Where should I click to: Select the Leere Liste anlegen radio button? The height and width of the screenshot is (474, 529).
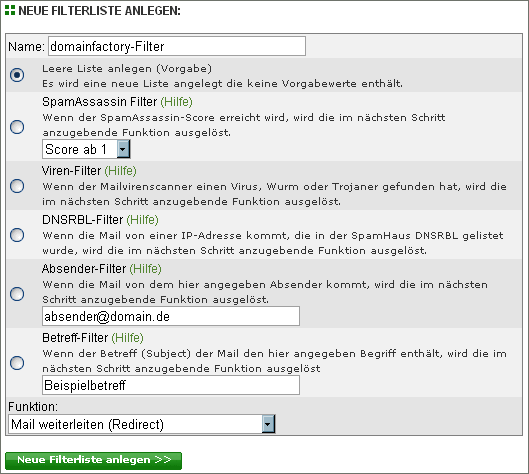(x=17, y=75)
